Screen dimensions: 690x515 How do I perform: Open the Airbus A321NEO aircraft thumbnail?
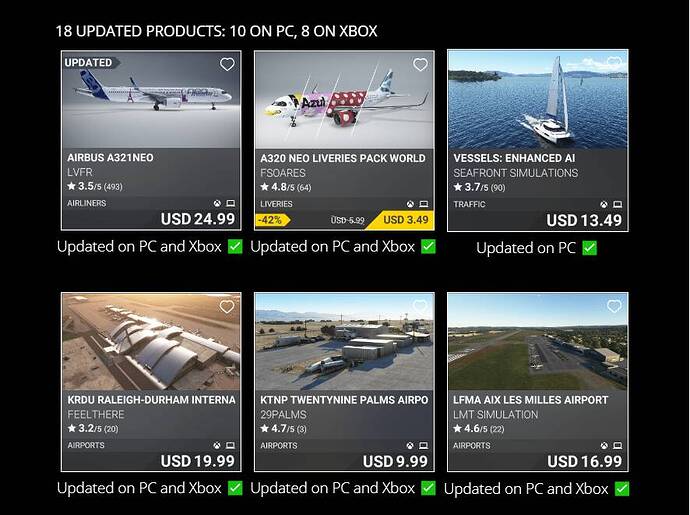pos(151,100)
